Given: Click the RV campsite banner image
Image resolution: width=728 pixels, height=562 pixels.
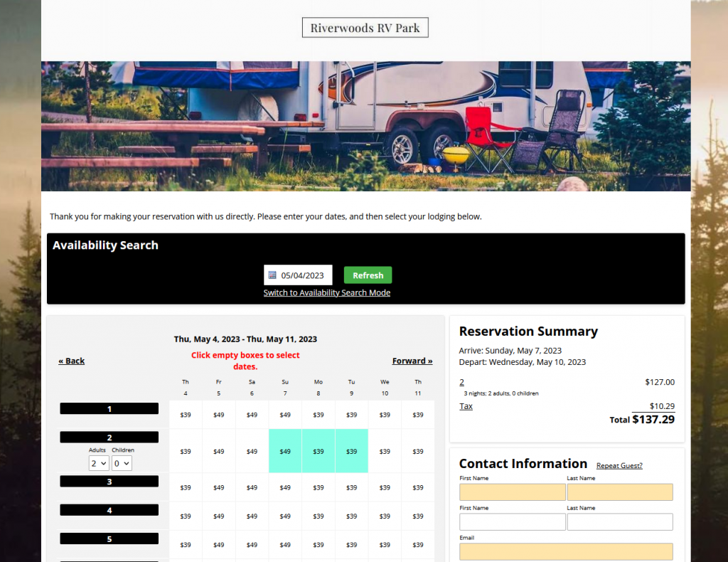Looking at the screenshot, I should tap(366, 126).
